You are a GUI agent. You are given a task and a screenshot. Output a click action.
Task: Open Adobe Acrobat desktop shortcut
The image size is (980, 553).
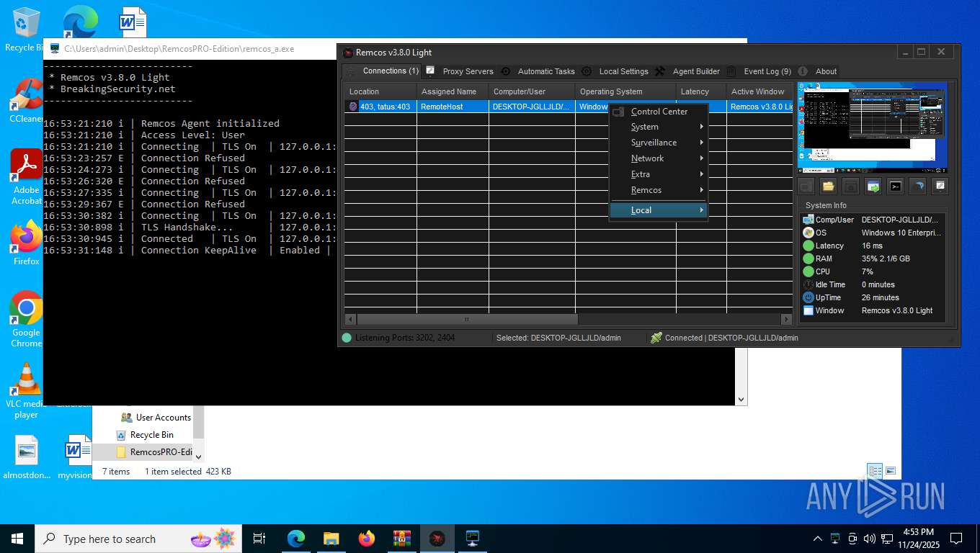26,177
